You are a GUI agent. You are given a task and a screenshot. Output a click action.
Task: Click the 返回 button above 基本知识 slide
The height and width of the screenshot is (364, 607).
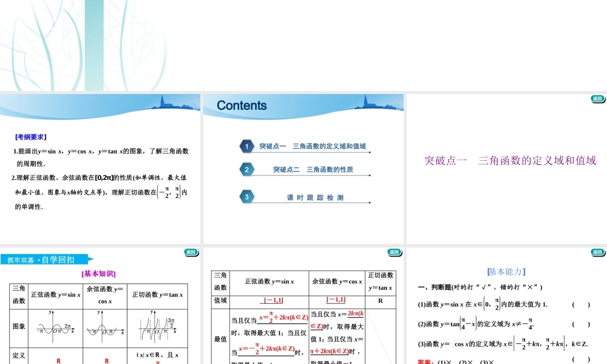point(191,252)
